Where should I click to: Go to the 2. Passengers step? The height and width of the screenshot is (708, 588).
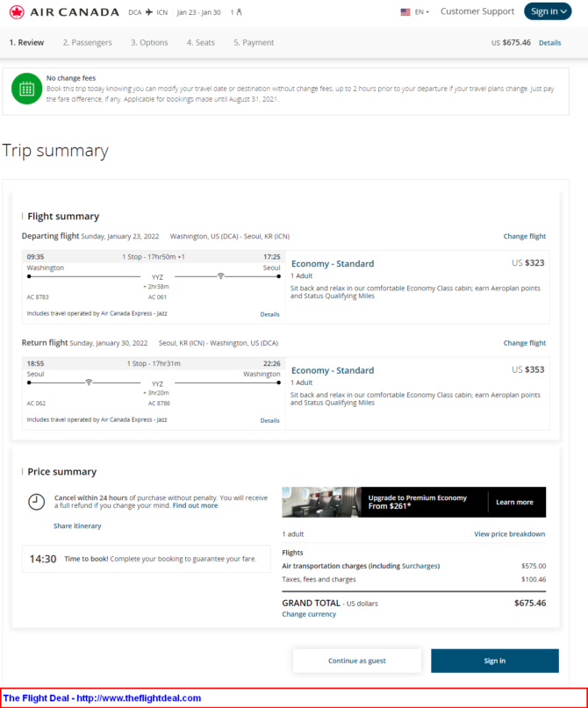click(x=87, y=42)
